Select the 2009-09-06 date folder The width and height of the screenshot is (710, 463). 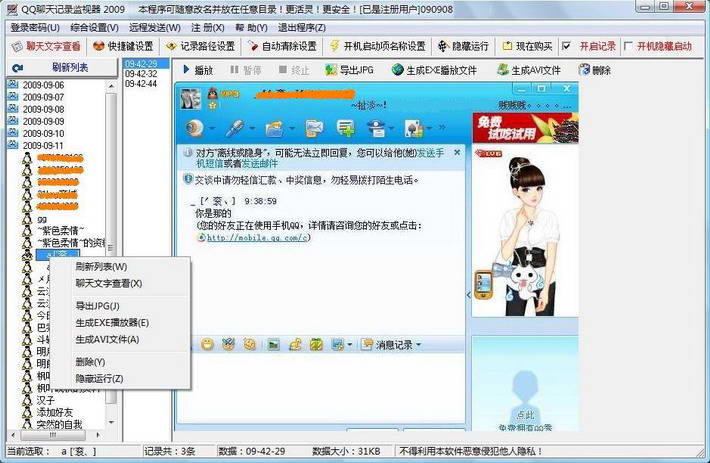click(43, 85)
